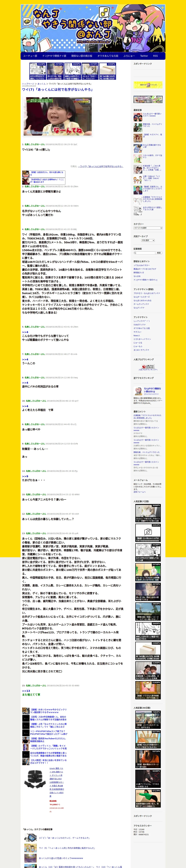Open the 3428PV popular article thumbnail below the navigation
The image size is (186, 868).
[x=38, y=71]
